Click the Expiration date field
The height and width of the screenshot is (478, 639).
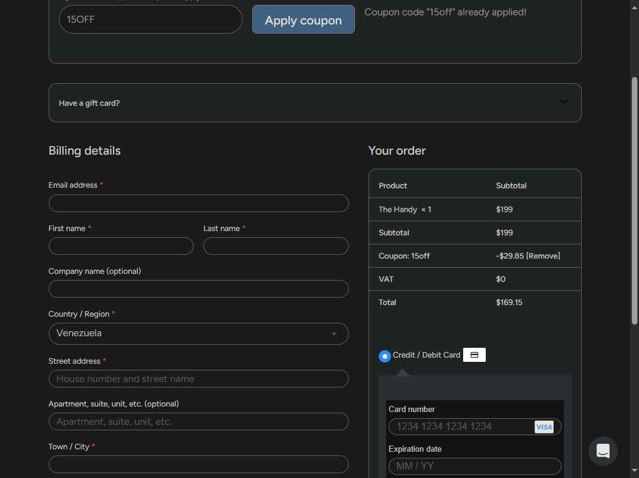[475, 466]
